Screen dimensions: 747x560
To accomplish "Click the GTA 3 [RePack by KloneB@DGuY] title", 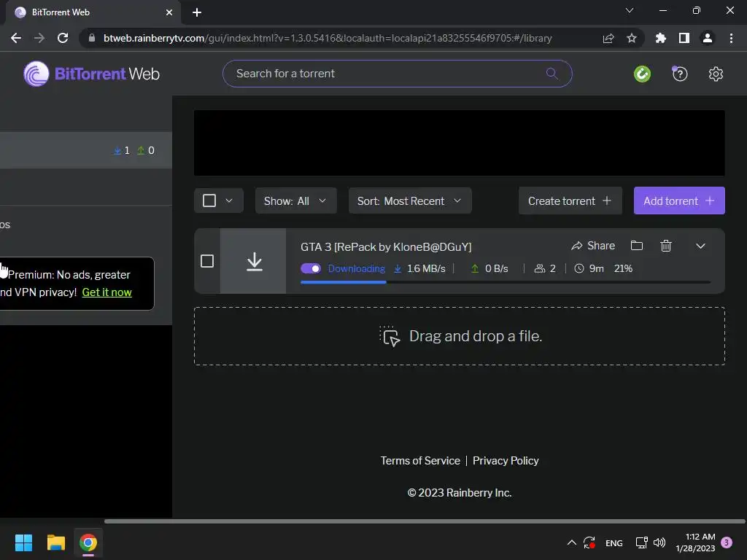I will pos(386,246).
